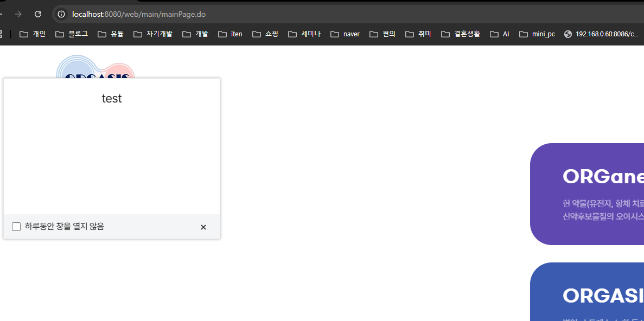
Task: Open the 자기개발 bookmark folder
Action: tap(152, 34)
